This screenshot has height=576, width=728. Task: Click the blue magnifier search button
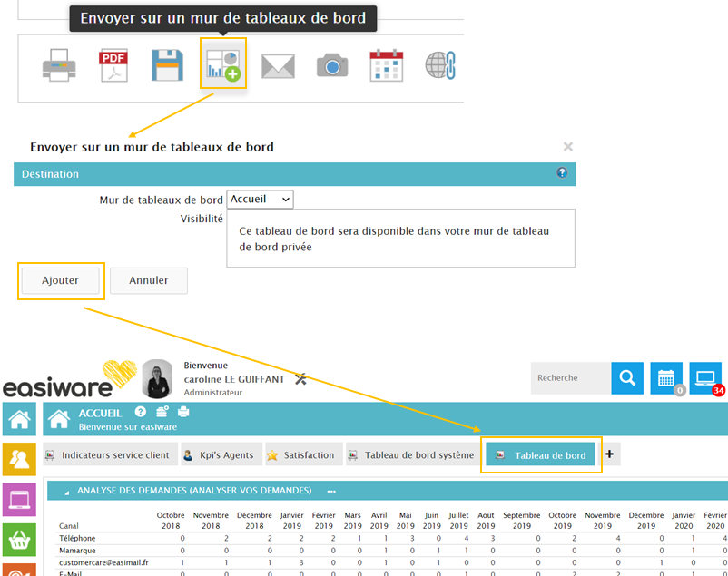click(x=626, y=377)
